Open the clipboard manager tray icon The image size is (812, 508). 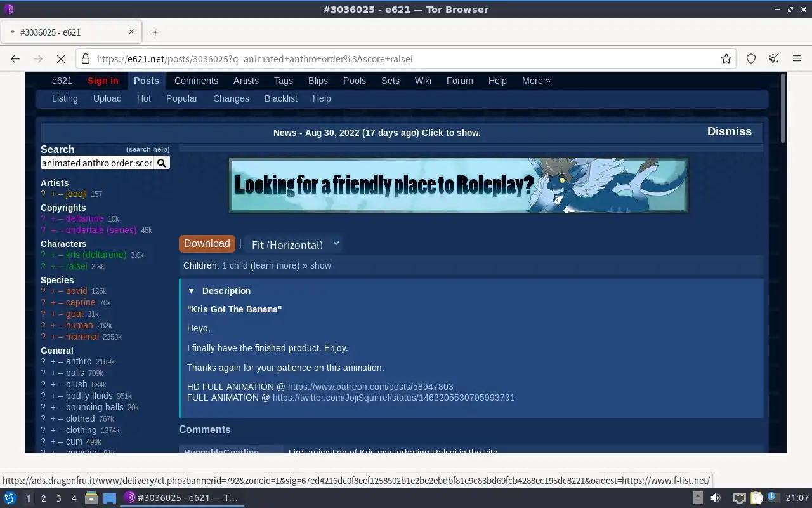[756, 498]
